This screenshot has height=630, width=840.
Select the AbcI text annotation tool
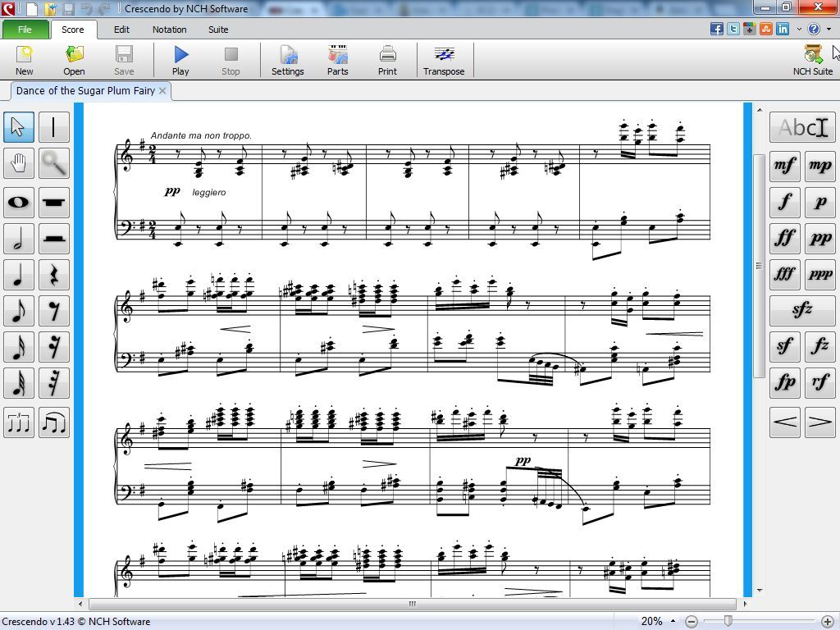801,127
